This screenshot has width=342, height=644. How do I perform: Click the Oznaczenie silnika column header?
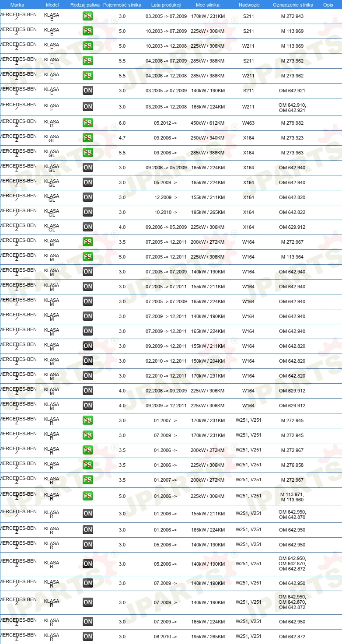[293, 5]
